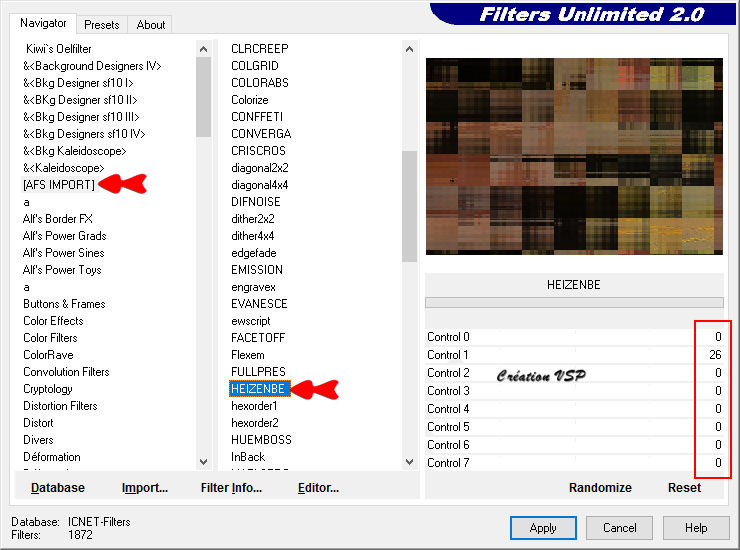Viewport: 740px width, 550px height.
Task: Click the Import... button
Action: click(x=144, y=488)
